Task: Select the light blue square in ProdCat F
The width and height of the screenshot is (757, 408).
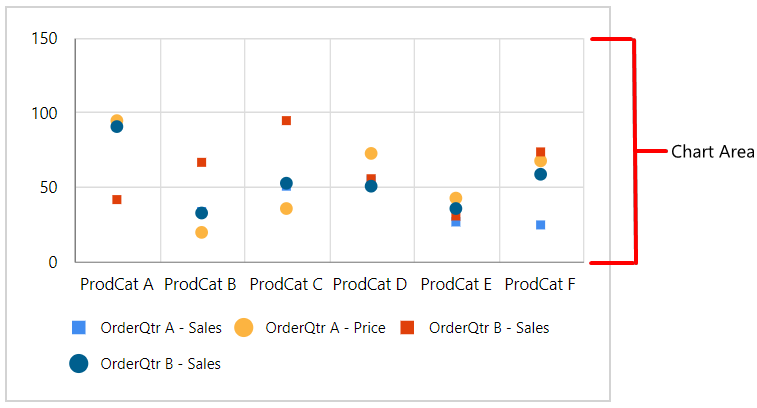Action: pos(541,225)
